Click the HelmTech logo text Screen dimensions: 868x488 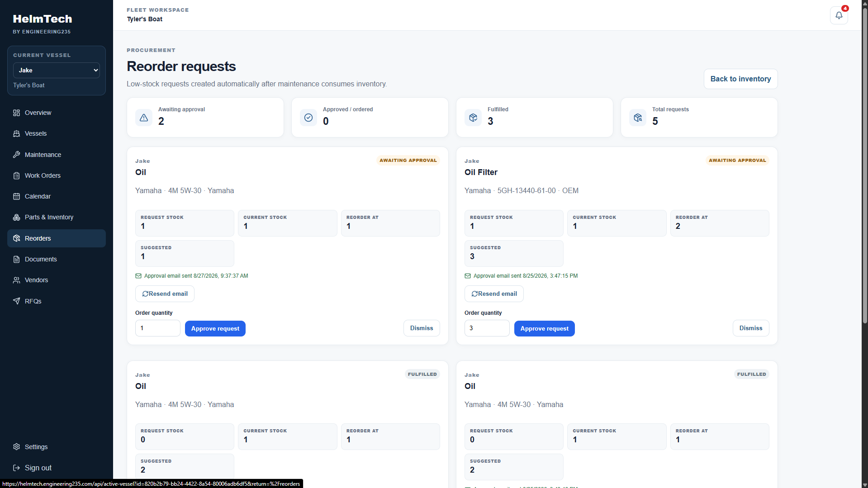43,19
